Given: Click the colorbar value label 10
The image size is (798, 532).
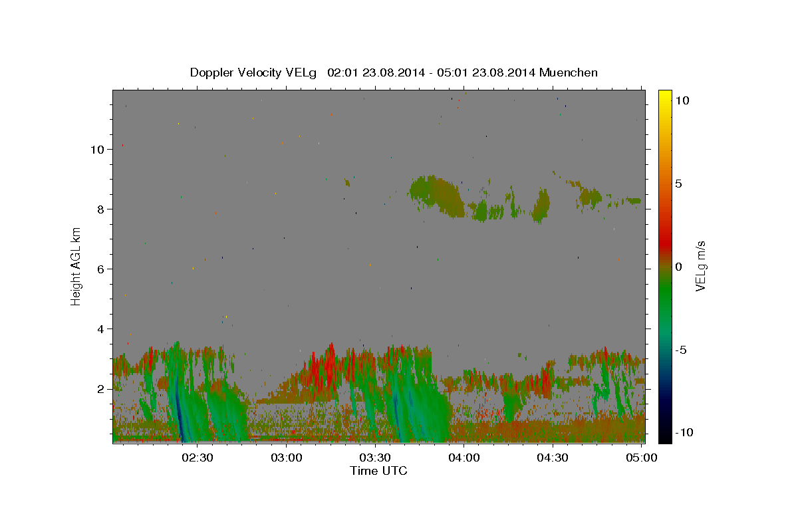Looking at the screenshot, I should pos(682,100).
